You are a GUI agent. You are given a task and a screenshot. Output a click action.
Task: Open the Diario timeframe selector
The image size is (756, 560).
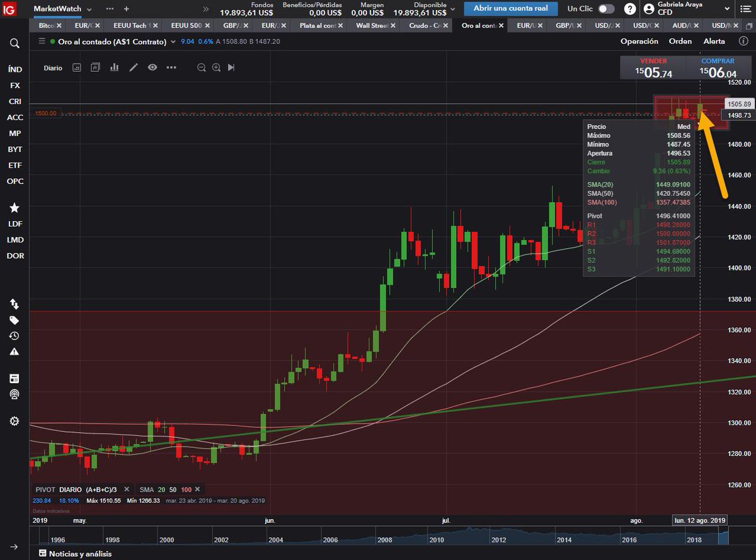click(53, 67)
